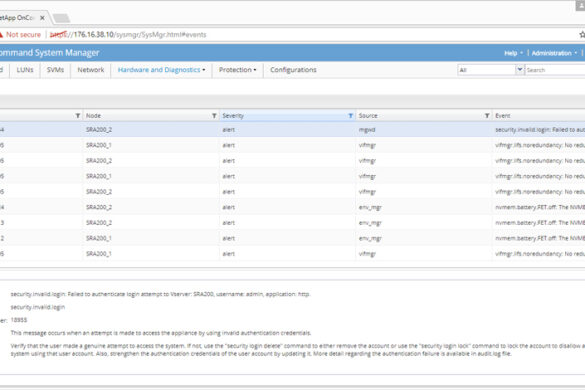Open the Source column filter icon
Image resolution: width=585 pixels, height=390 pixels.
(x=487, y=116)
